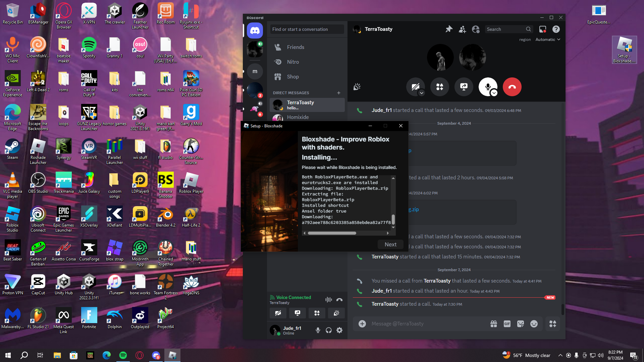Toggle camera in the call controls

415,86
